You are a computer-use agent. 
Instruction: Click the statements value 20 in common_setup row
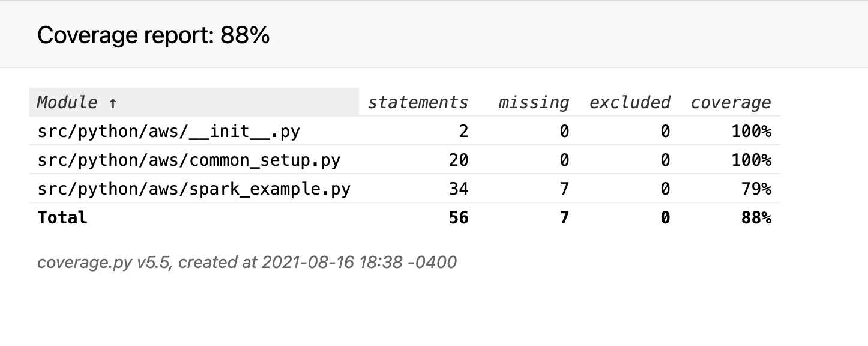459,160
